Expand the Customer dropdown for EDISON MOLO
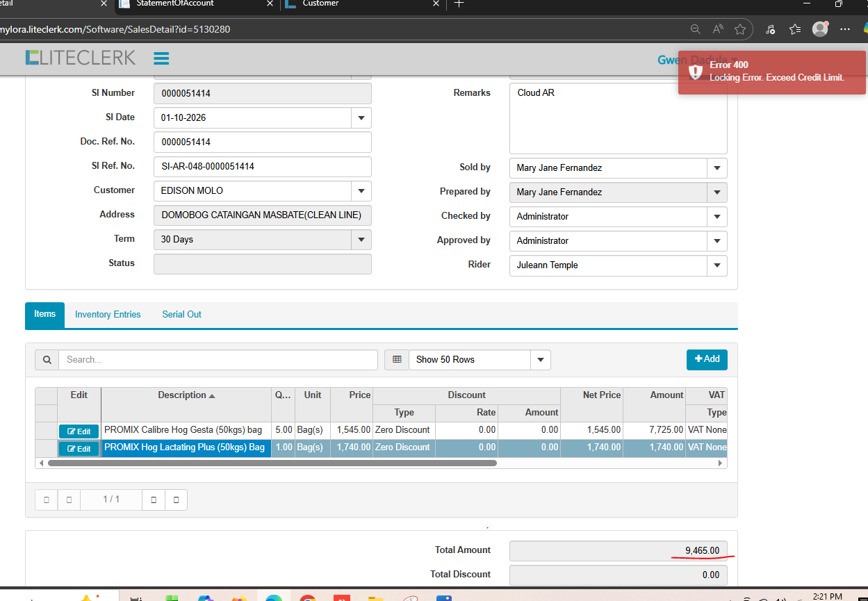Viewport: 868px width, 601px height. (361, 191)
